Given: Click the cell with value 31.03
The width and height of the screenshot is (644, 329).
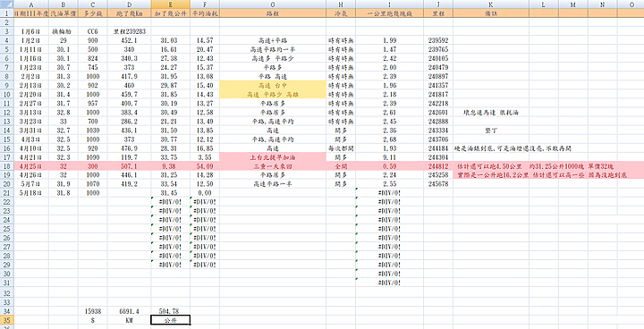Looking at the screenshot, I should [171, 40].
